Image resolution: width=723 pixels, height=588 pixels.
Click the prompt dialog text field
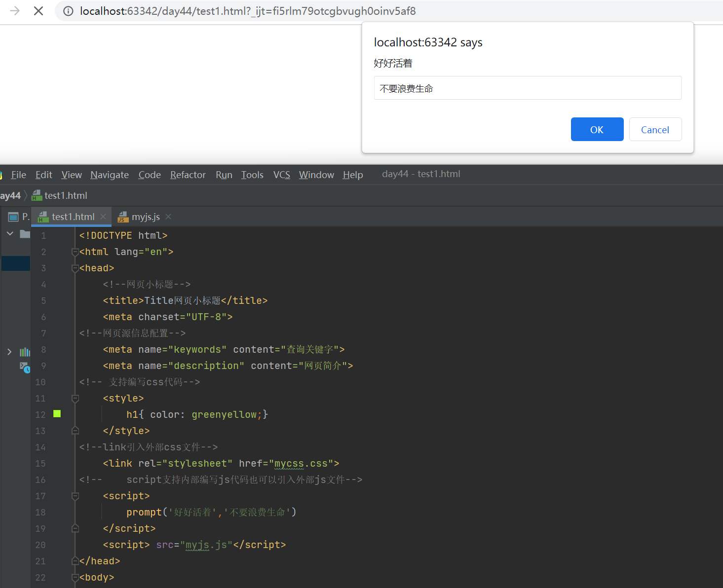[528, 88]
